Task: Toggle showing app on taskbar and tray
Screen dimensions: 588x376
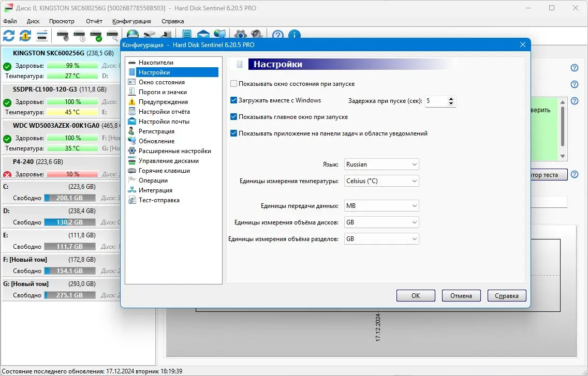Action: pos(233,133)
